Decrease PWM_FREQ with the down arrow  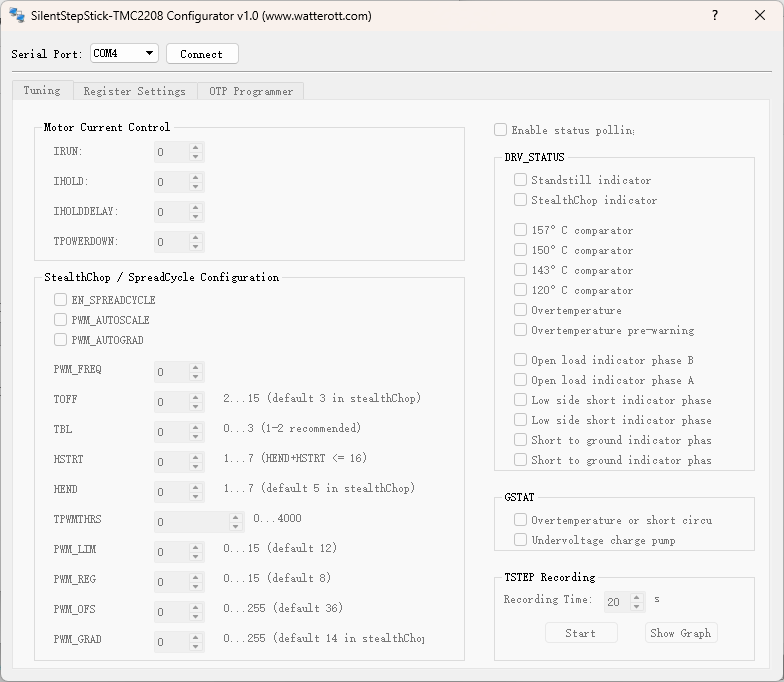tap(196, 376)
